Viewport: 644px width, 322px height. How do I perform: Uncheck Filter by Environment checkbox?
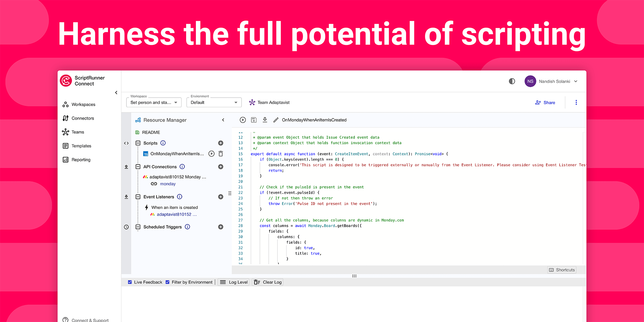167,282
